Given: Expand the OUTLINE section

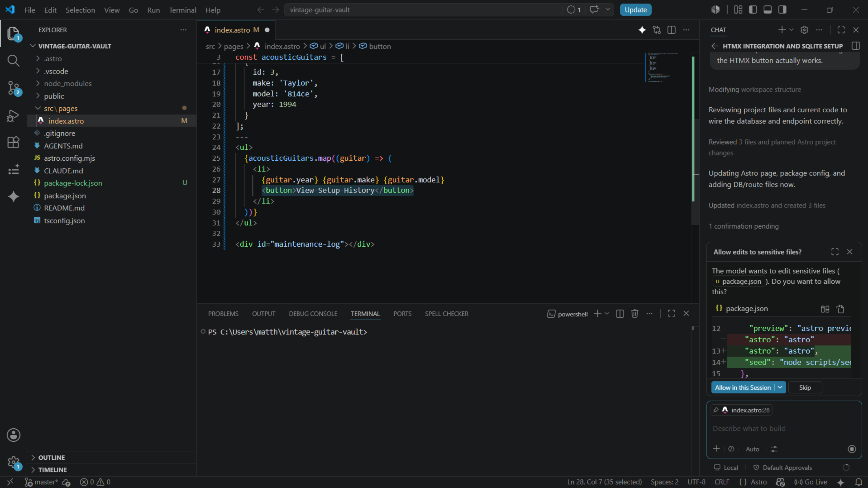Looking at the screenshot, I should 51,458.
